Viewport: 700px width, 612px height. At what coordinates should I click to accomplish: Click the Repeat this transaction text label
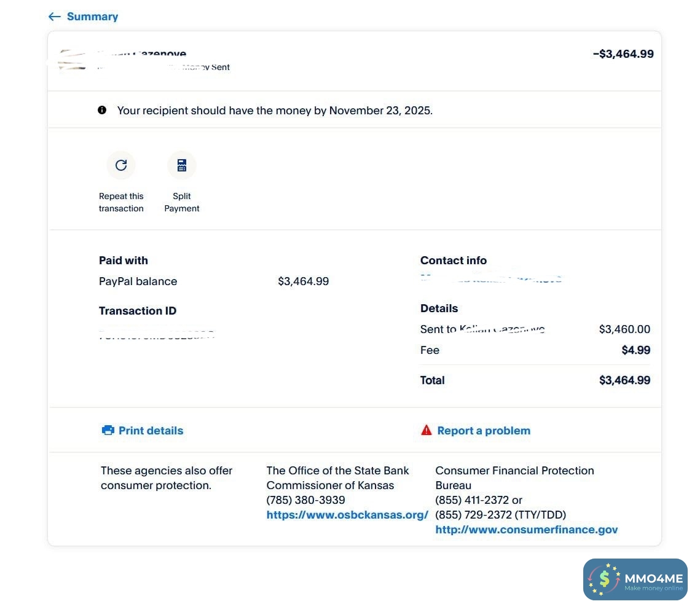point(121,202)
